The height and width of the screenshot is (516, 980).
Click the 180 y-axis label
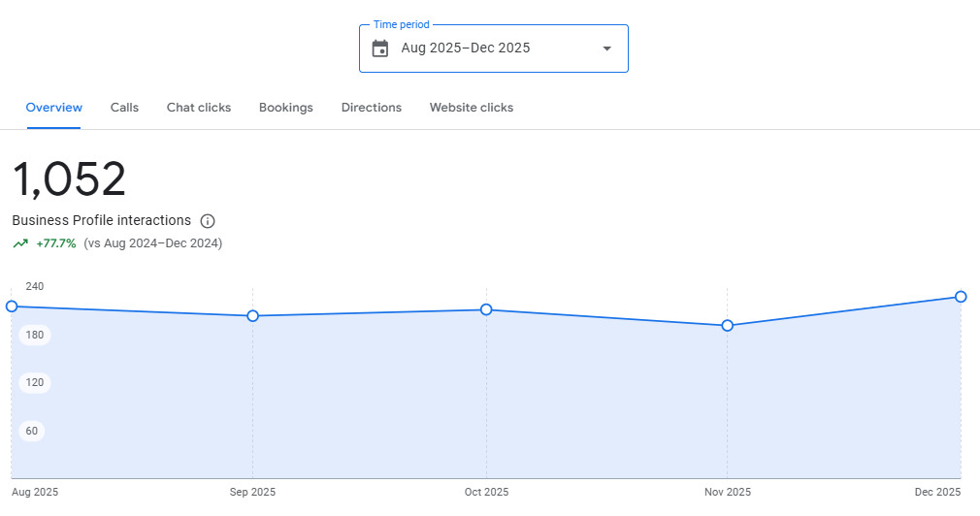[x=34, y=335]
